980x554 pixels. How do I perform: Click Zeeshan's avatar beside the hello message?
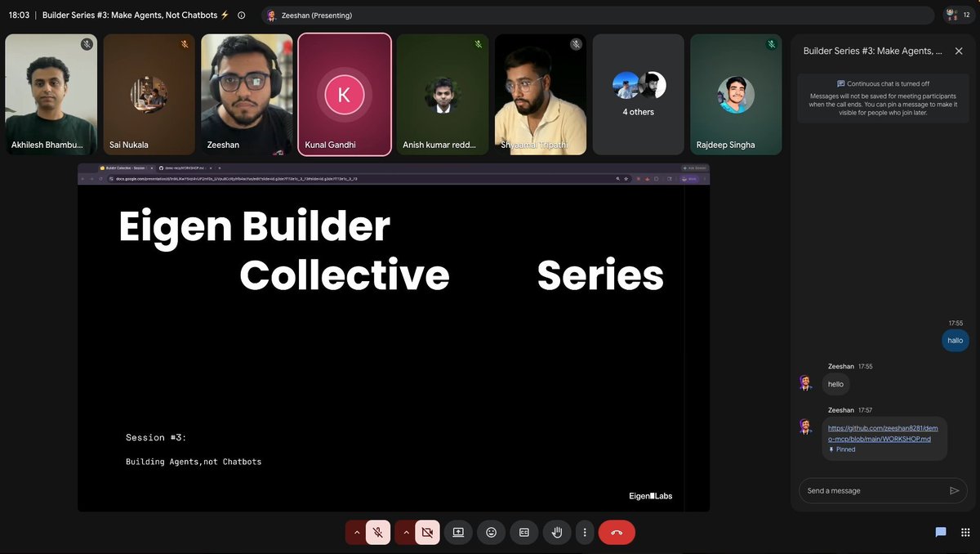[x=805, y=382]
